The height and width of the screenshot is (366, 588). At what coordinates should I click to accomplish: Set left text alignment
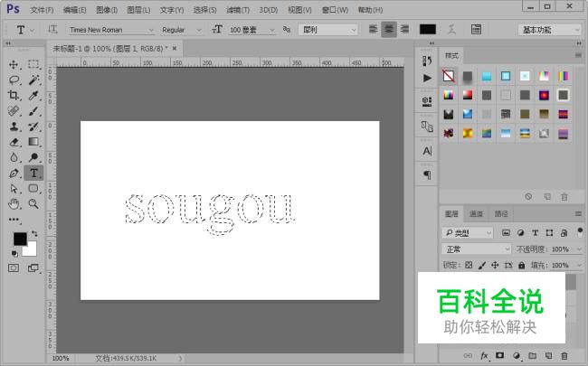pyautogui.click(x=373, y=29)
